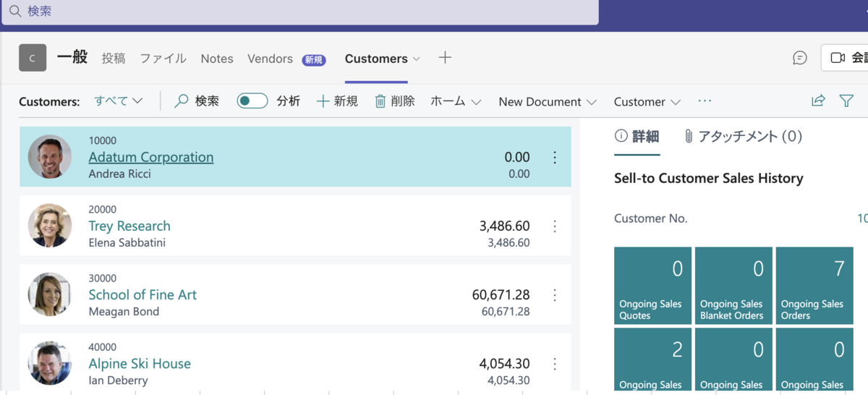Open the Trey Research customer
Viewport: 868px width, 395px height.
129,226
